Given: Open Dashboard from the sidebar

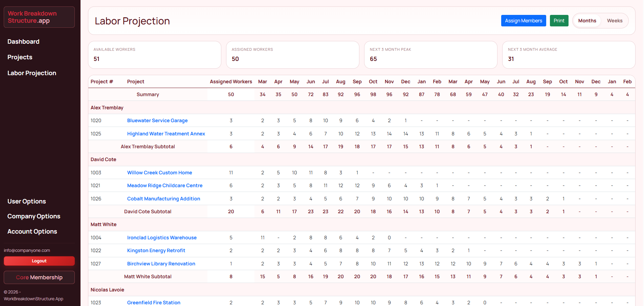Looking at the screenshot, I should tap(23, 42).
